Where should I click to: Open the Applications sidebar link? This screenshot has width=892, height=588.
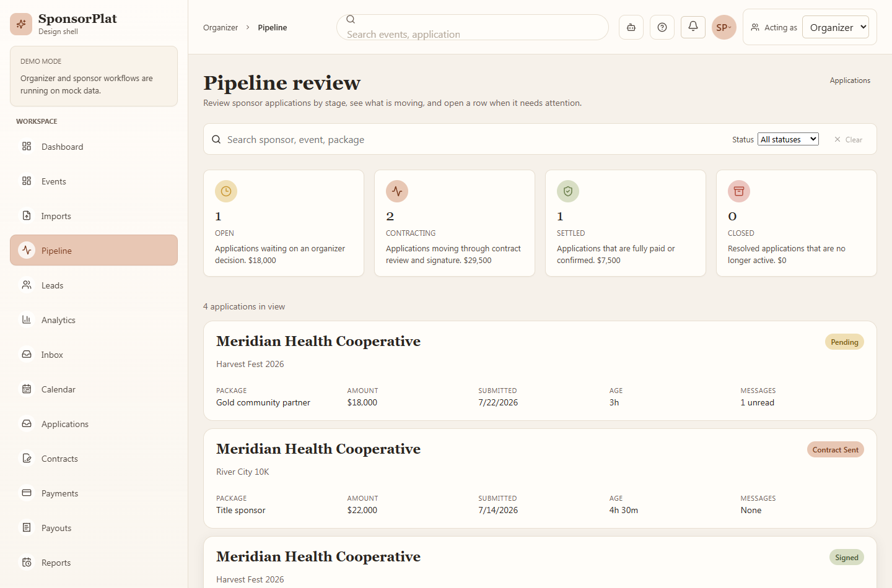(x=94, y=424)
